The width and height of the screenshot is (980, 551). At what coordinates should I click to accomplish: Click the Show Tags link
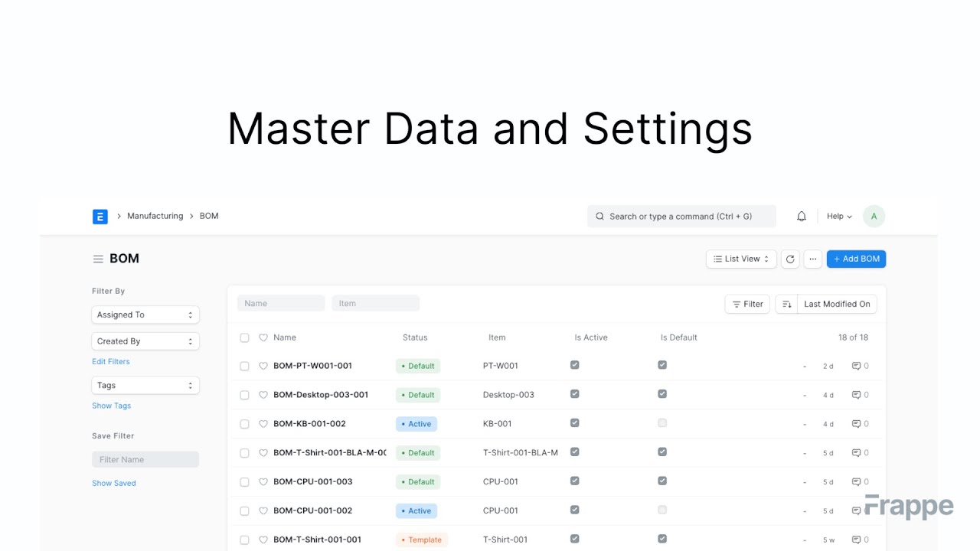[x=112, y=406]
